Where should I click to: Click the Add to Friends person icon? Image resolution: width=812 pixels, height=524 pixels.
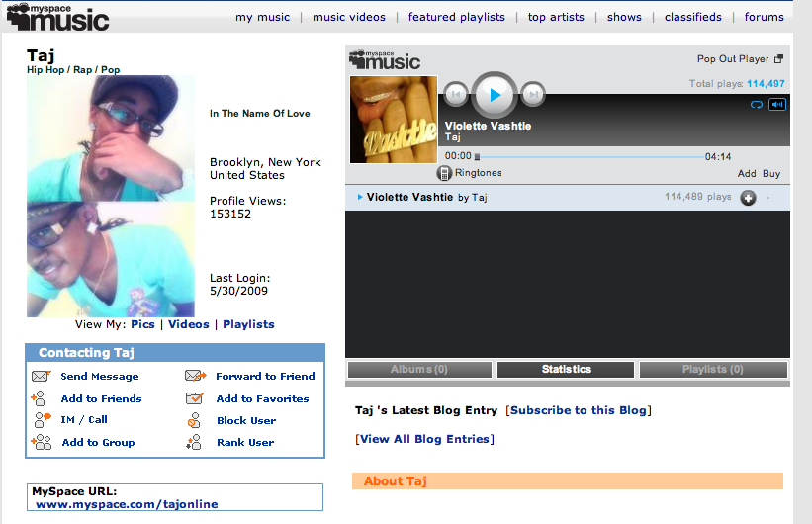tap(41, 399)
